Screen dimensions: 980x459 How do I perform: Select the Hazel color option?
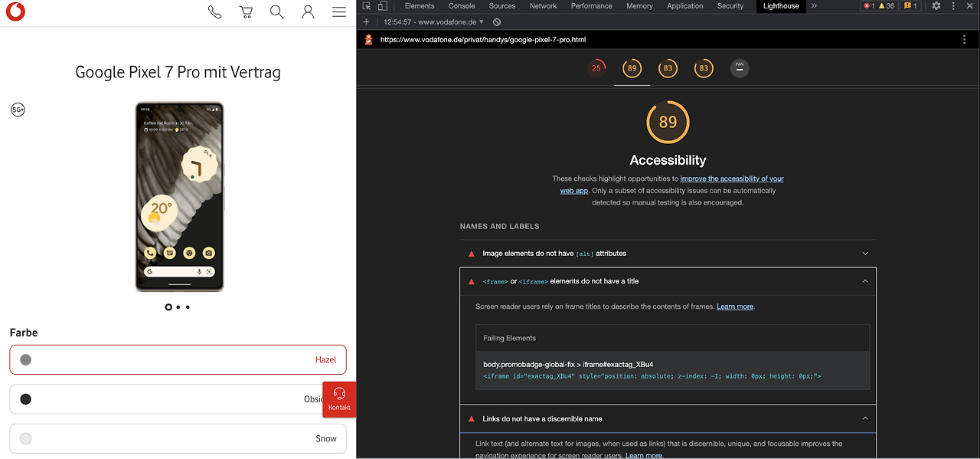pyautogui.click(x=178, y=359)
